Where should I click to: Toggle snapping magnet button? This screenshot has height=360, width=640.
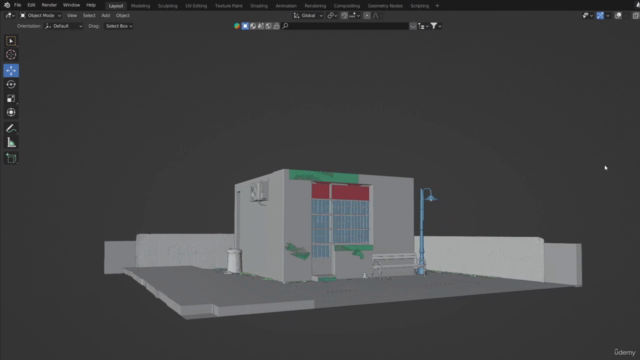pyautogui.click(x=344, y=16)
